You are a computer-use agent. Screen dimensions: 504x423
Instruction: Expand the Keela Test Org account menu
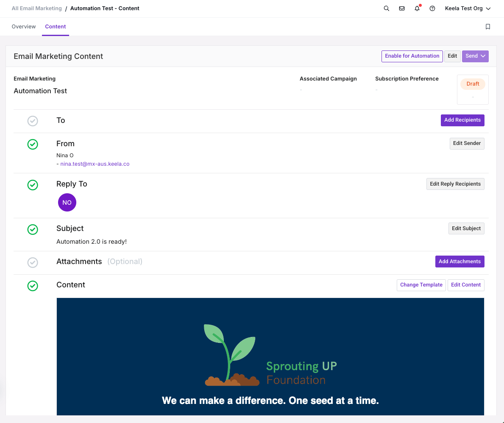pyautogui.click(x=468, y=8)
